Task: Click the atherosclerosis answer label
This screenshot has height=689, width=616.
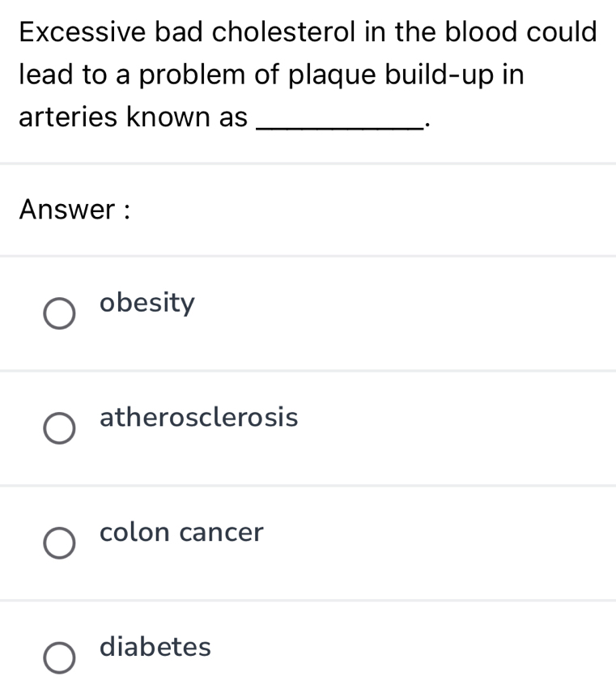Action: pos(198,418)
